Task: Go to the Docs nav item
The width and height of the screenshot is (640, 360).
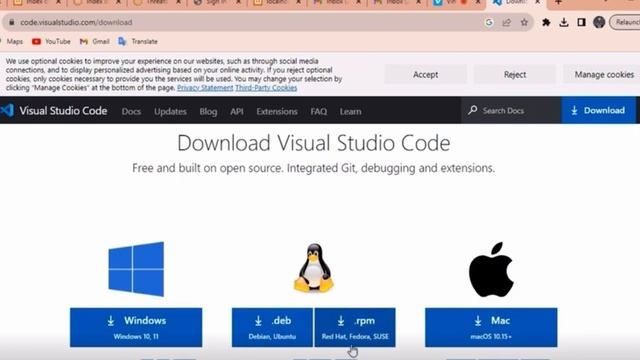Action: tap(131, 111)
